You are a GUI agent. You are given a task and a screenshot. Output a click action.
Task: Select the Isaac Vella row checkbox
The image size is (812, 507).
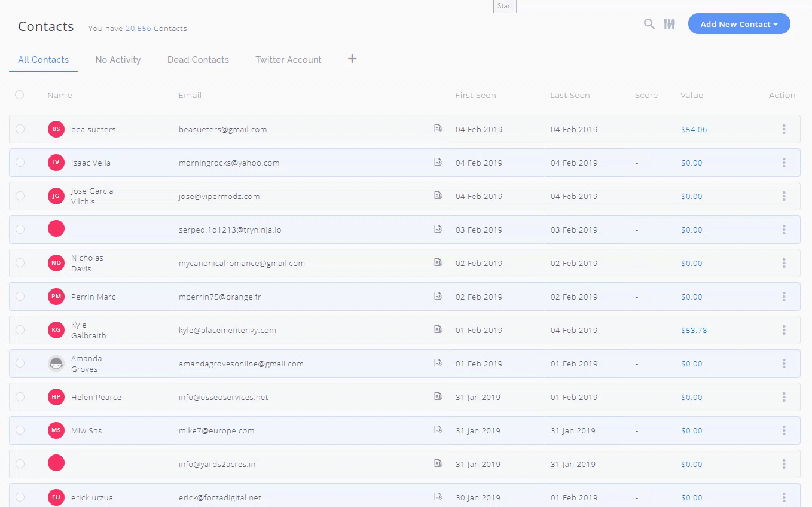pos(20,163)
